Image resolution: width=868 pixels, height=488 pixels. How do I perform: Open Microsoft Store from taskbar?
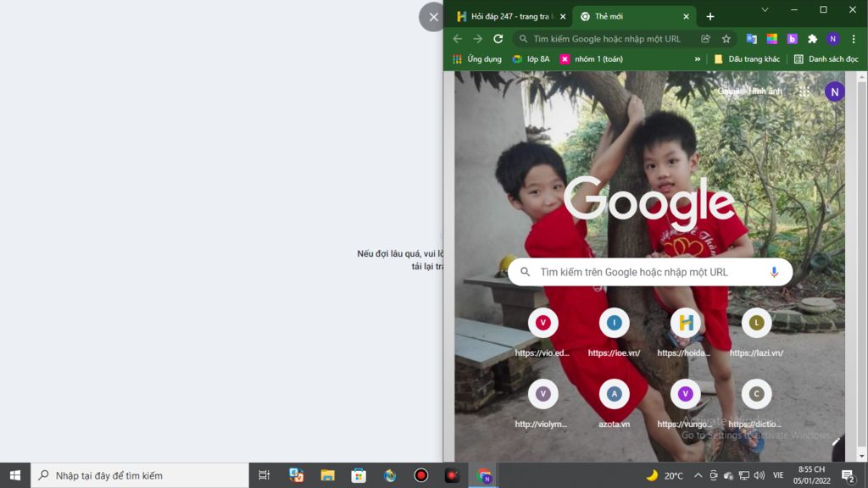pos(359,475)
